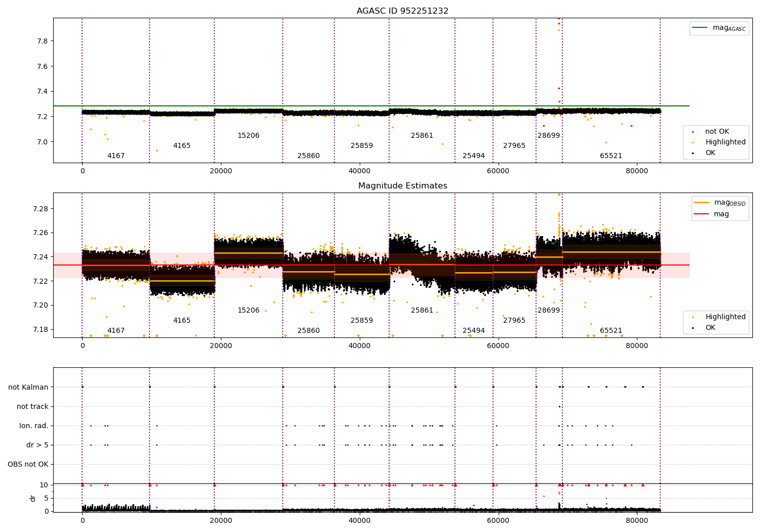760x532 pixels.
Task: Click obsid label 4167 in Magnitude Estimates panel
Action: tap(116, 331)
